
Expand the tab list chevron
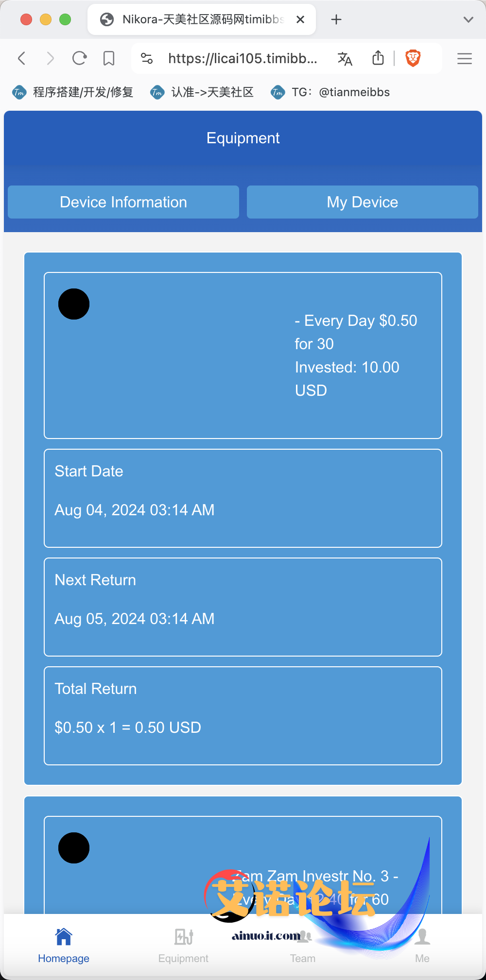[469, 19]
